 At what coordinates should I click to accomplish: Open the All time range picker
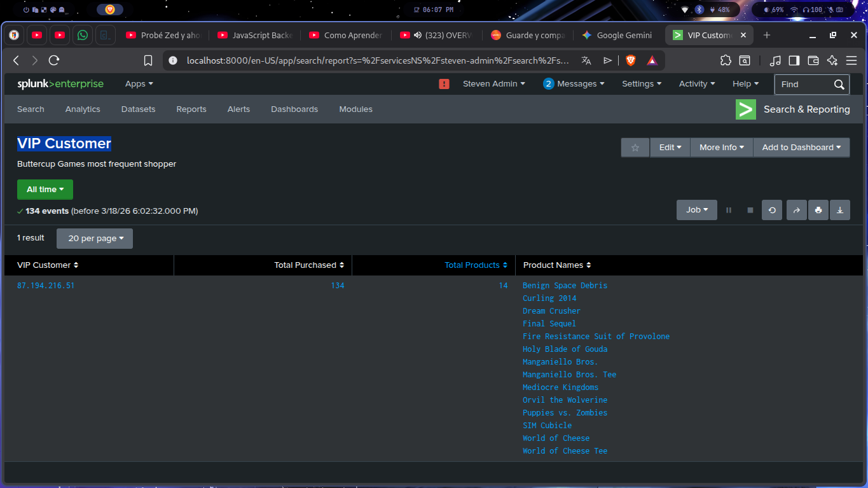[x=45, y=190]
